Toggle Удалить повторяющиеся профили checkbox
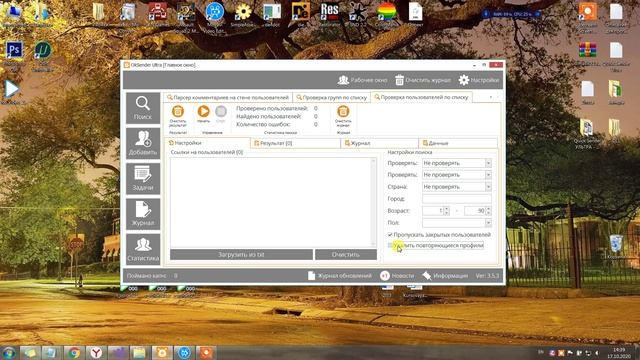The image size is (640, 360). tap(390, 245)
